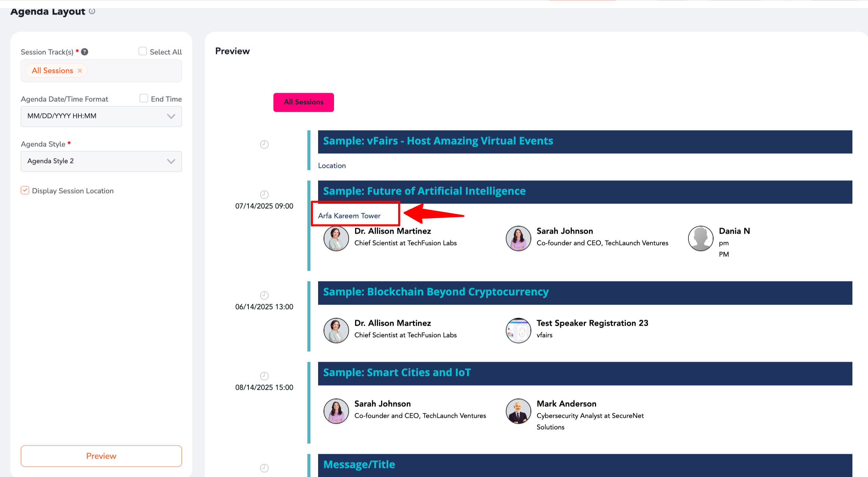Click the Blockchain Beyond Cryptocurrency session heading
868x477 pixels.
pos(436,292)
